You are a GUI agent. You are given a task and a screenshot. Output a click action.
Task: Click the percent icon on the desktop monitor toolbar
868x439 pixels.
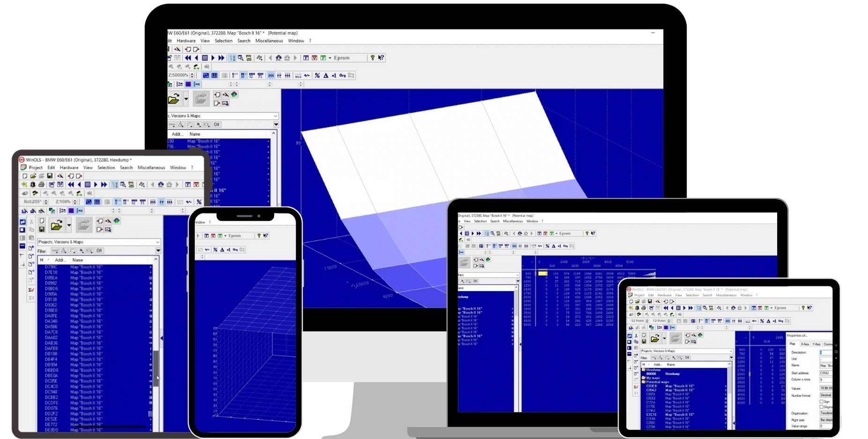point(317,75)
